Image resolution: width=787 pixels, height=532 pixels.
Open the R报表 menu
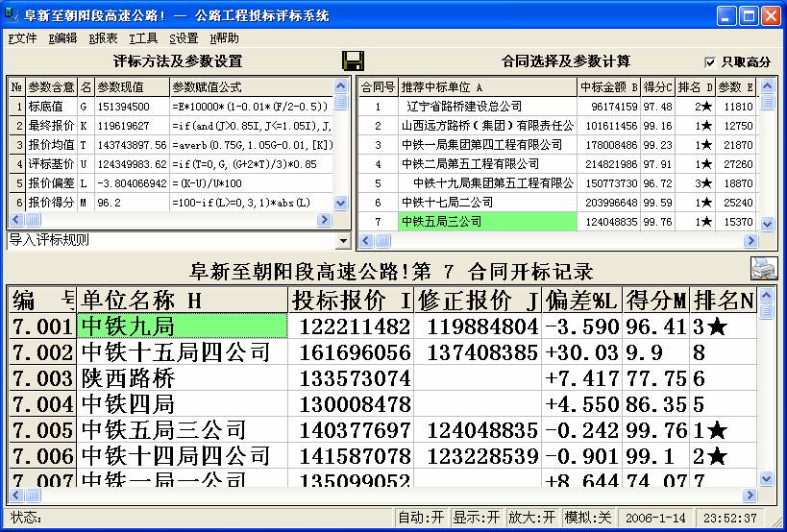pos(103,38)
